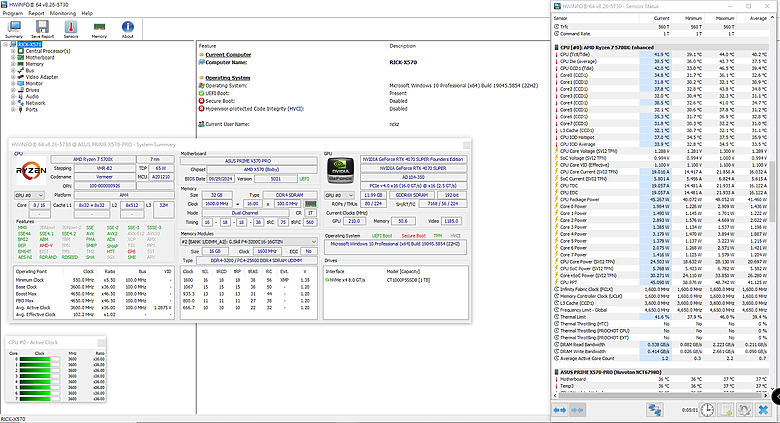The width and height of the screenshot is (780, 423).
Task: Open the Report menu
Action: (x=36, y=13)
